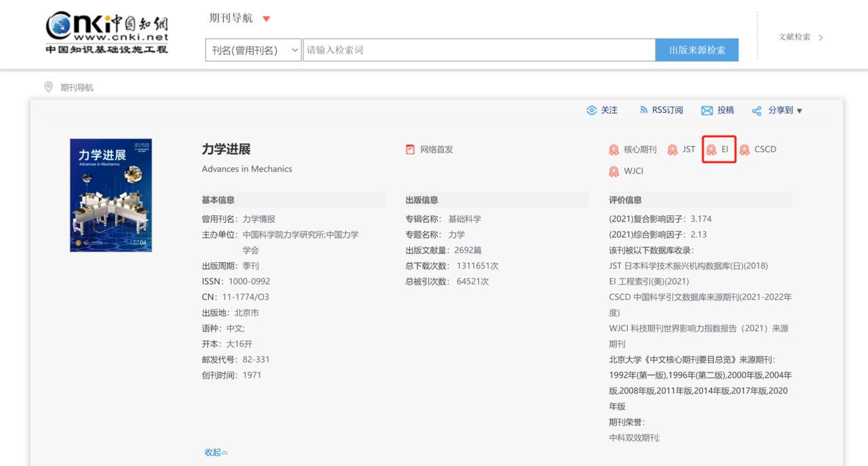The height and width of the screenshot is (466, 868).
Task: Click the EI badge icon
Action: (x=711, y=149)
